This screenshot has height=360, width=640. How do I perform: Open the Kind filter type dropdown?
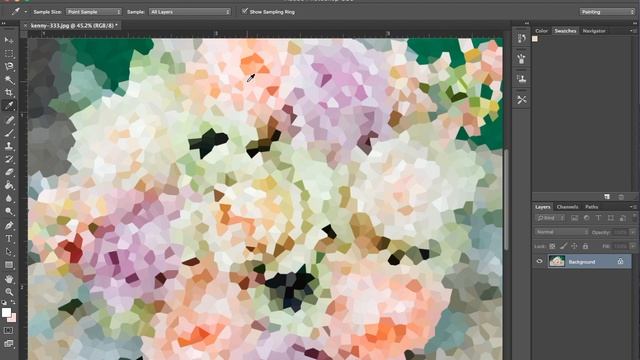550,218
